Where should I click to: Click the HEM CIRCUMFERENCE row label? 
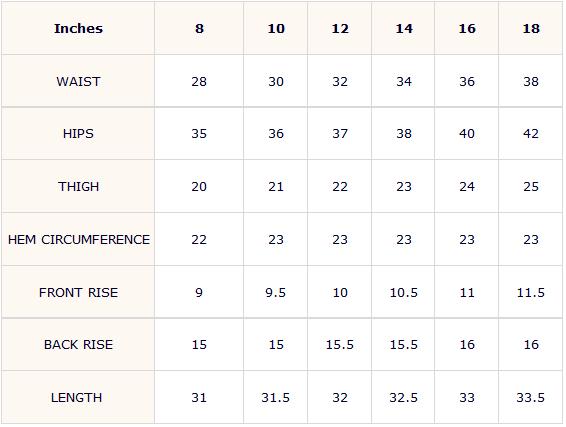click(x=79, y=240)
